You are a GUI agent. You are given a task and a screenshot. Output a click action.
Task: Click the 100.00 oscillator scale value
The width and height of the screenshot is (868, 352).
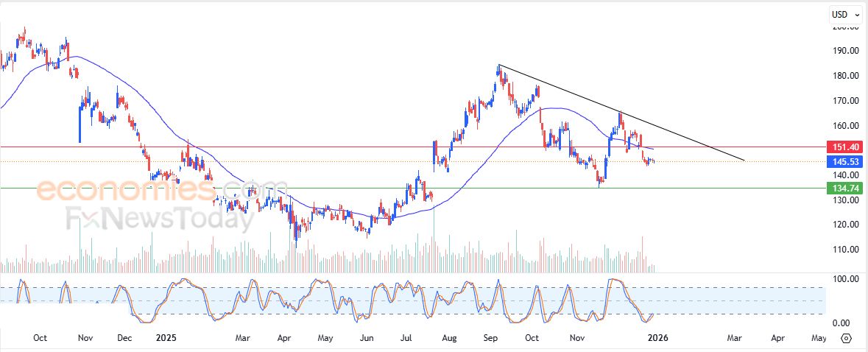845,279
